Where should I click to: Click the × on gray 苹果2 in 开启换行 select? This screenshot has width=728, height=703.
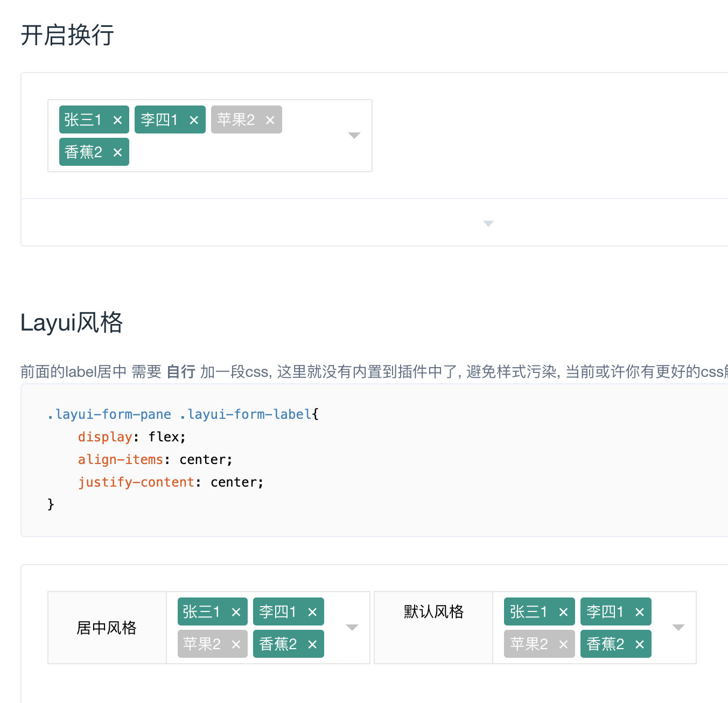[270, 120]
